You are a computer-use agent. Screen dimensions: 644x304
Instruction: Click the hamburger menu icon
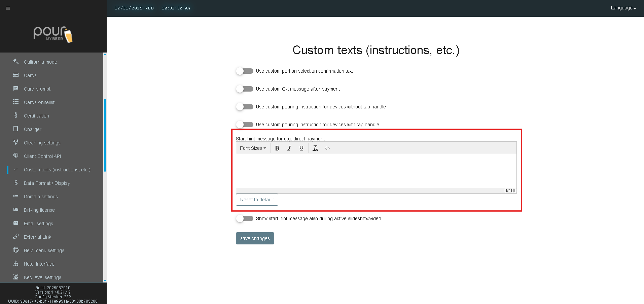[8, 8]
